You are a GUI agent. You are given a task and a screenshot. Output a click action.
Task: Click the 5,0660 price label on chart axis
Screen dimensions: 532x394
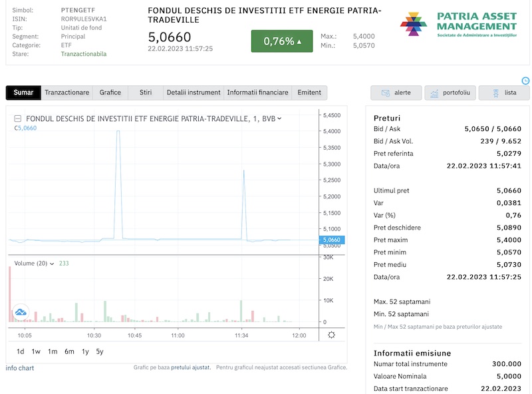332,240
